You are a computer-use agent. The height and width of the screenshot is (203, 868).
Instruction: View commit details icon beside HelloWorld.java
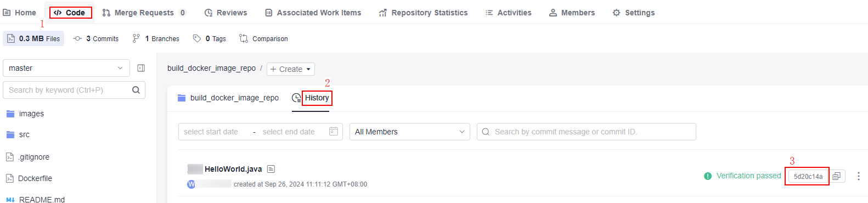(x=271, y=169)
